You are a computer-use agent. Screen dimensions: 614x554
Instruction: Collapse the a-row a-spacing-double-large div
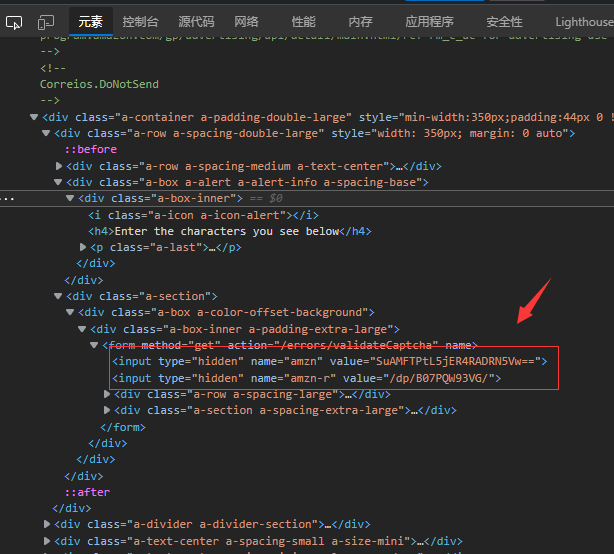tap(46, 134)
